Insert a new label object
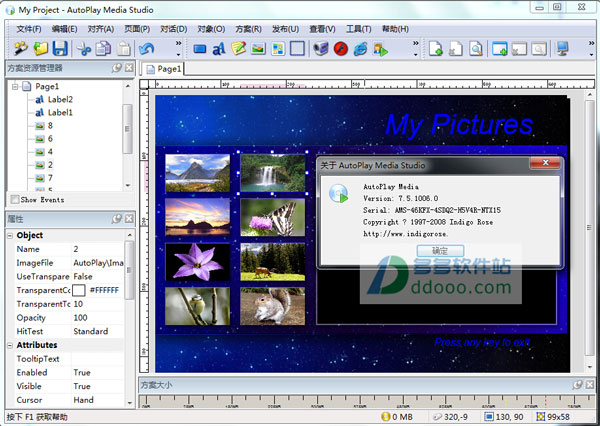This screenshot has width=600, height=426. tap(219, 49)
